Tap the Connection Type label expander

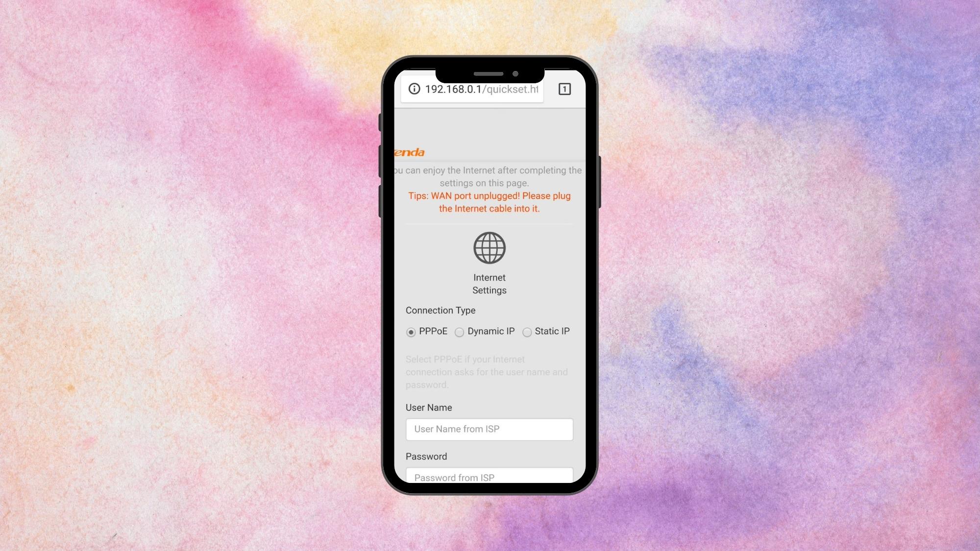pyautogui.click(x=440, y=310)
